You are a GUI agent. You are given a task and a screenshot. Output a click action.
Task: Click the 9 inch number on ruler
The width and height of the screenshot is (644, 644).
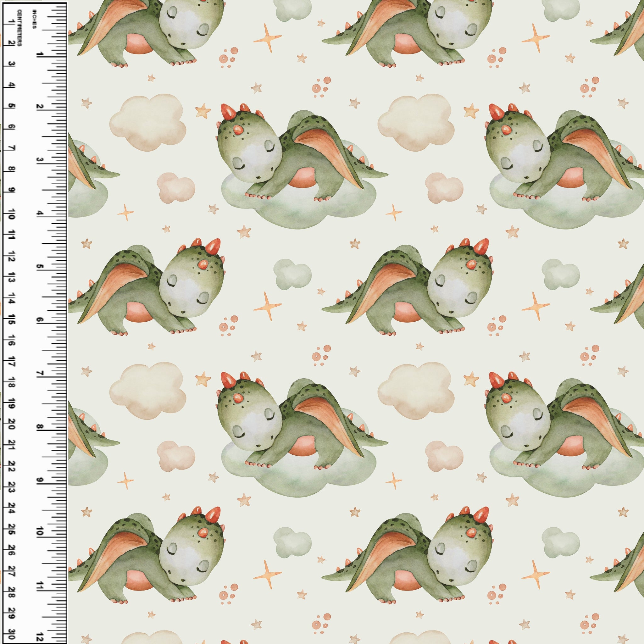click(x=41, y=480)
